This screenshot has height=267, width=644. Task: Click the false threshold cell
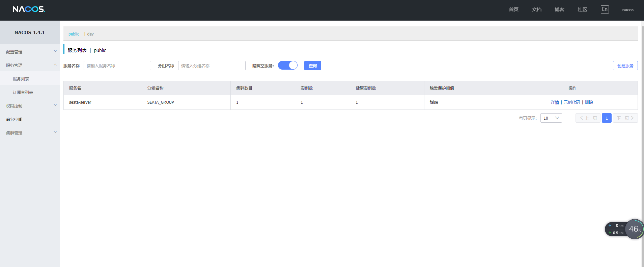pyautogui.click(x=466, y=102)
